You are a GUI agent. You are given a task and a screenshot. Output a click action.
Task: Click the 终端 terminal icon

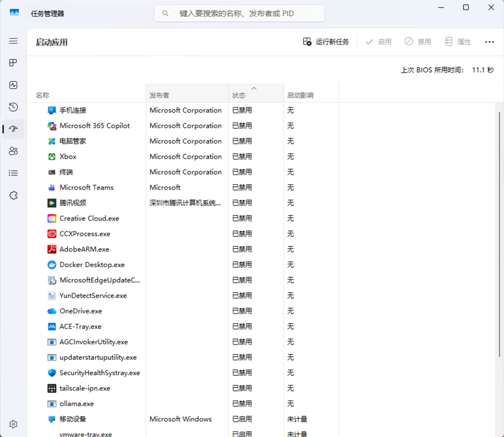click(52, 172)
